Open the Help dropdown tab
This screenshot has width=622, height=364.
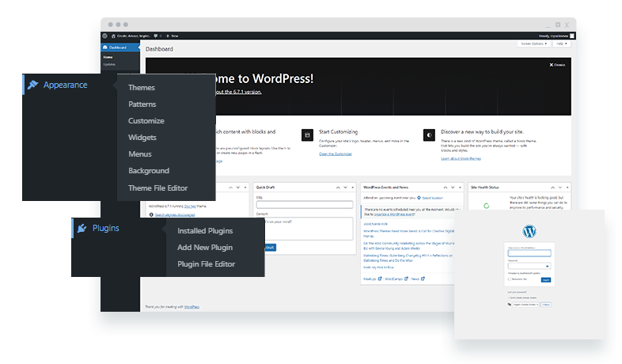pos(561,44)
